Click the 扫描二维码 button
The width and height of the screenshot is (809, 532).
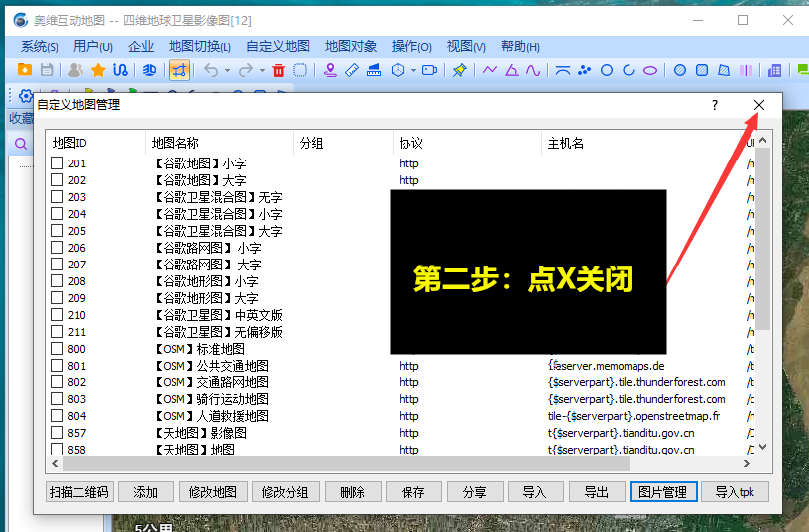click(79, 492)
